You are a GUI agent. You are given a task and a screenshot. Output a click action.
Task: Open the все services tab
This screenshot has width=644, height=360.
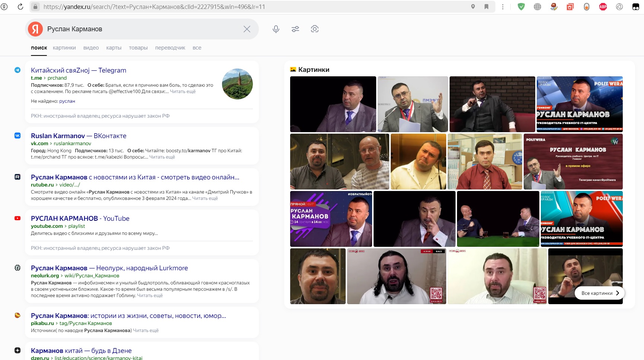[x=197, y=48]
